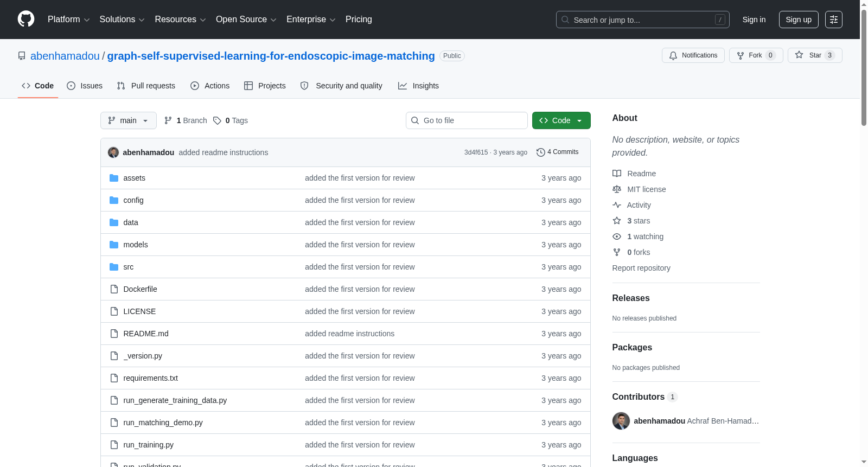Open the models folder
The height and width of the screenshot is (467, 868).
[x=136, y=245]
